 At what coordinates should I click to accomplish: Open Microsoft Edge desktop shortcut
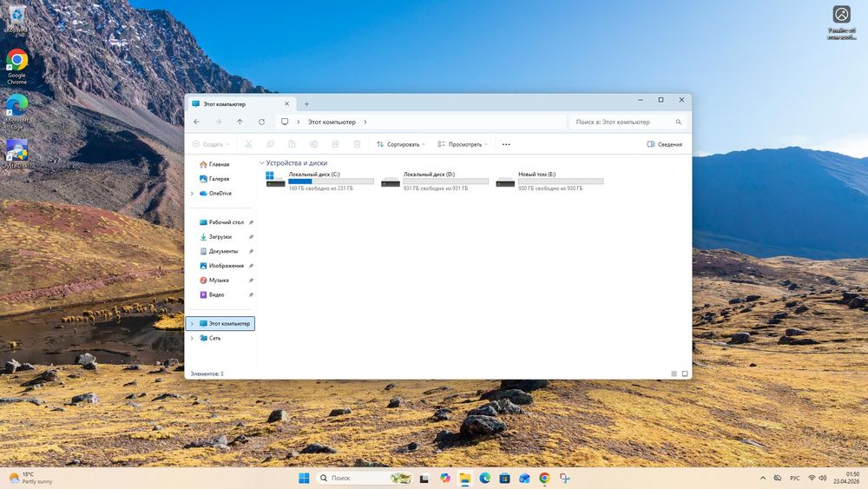[x=16, y=112]
